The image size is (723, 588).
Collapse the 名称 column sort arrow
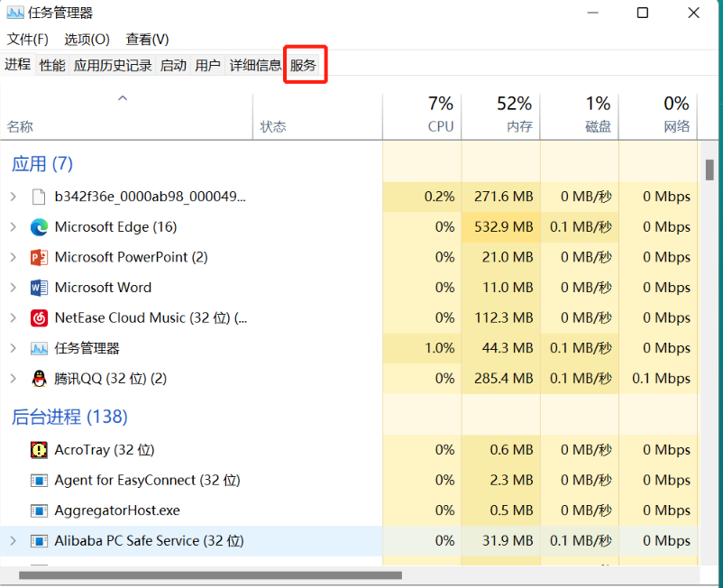point(122,99)
